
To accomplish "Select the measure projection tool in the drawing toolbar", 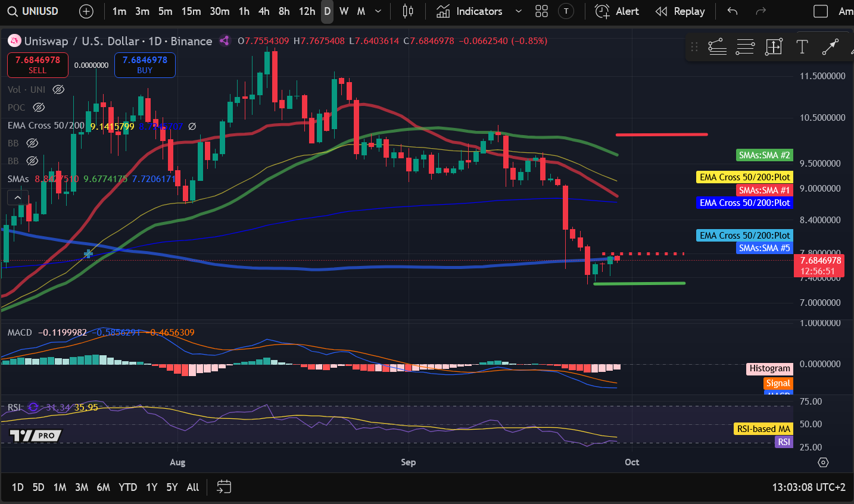I will click(774, 47).
